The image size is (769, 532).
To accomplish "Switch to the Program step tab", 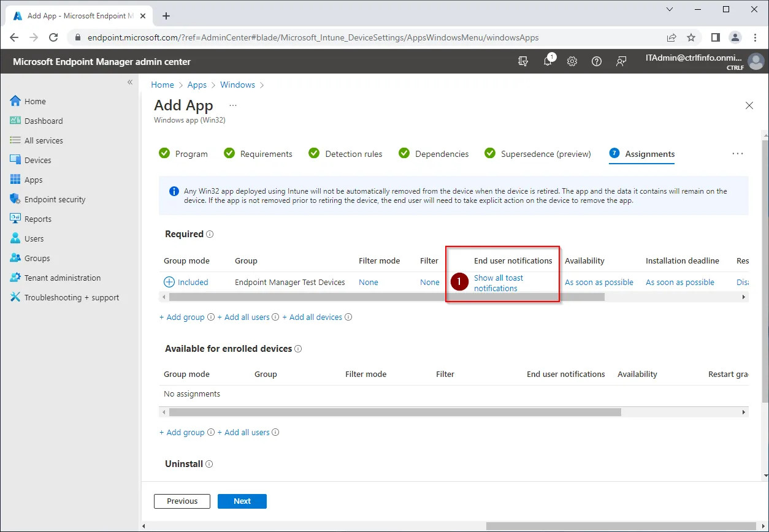I will point(183,154).
